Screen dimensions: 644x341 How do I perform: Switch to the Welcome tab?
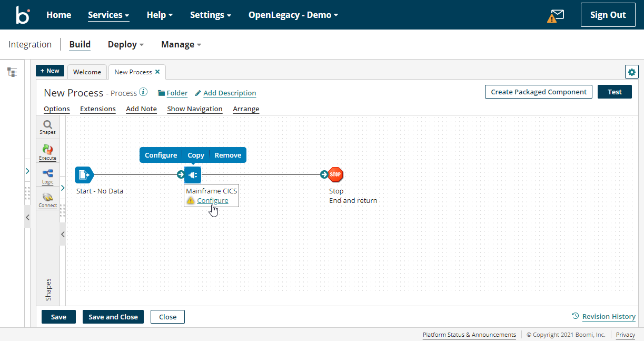87,72
